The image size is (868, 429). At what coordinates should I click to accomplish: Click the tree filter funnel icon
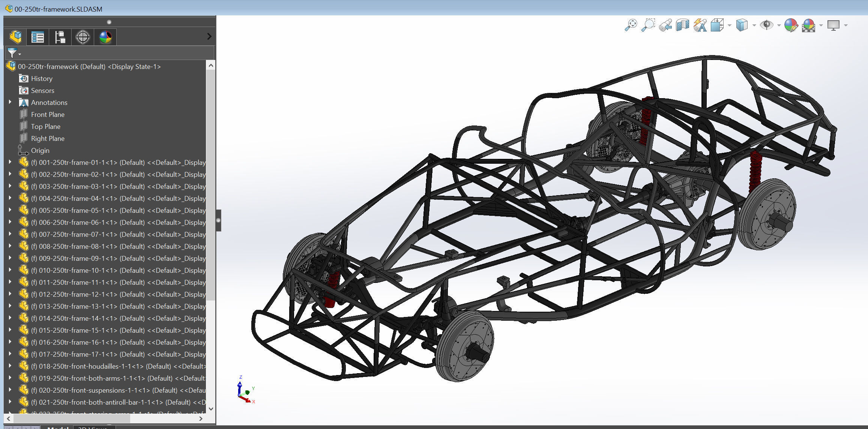point(13,53)
